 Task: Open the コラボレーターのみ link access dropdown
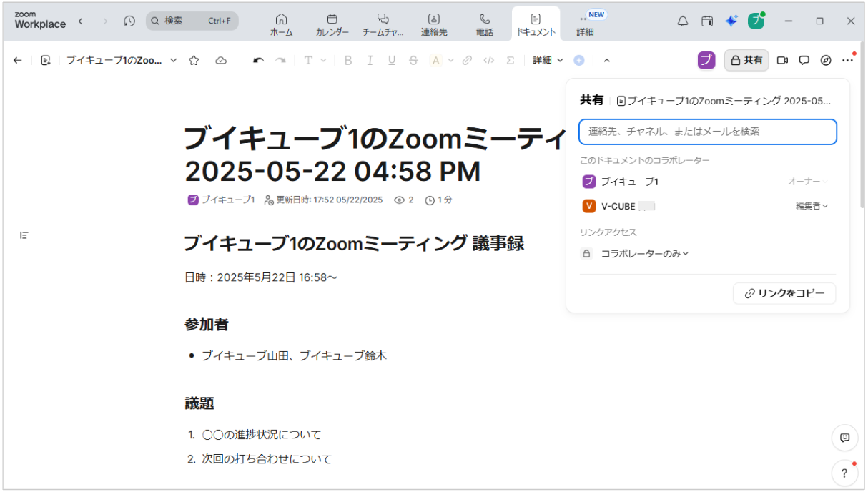644,253
